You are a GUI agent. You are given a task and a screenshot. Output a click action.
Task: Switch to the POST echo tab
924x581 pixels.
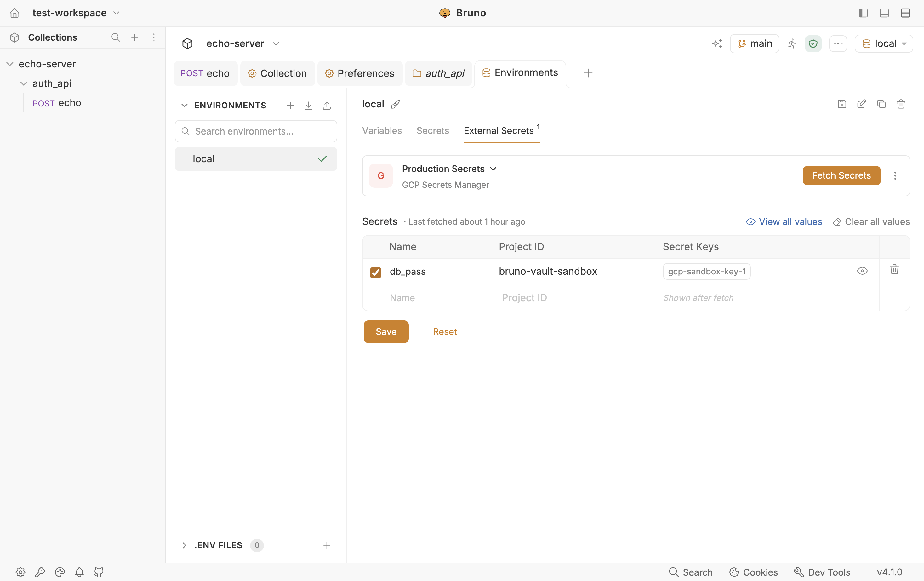pyautogui.click(x=205, y=73)
